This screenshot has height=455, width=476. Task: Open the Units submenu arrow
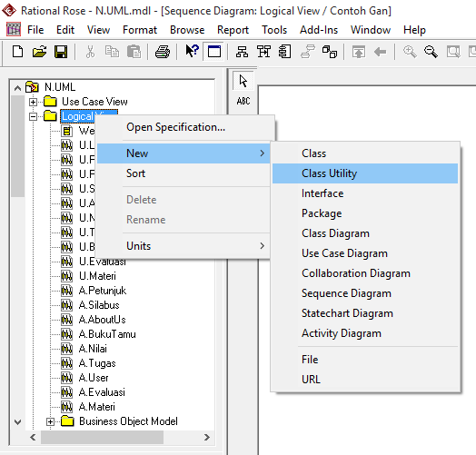263,245
